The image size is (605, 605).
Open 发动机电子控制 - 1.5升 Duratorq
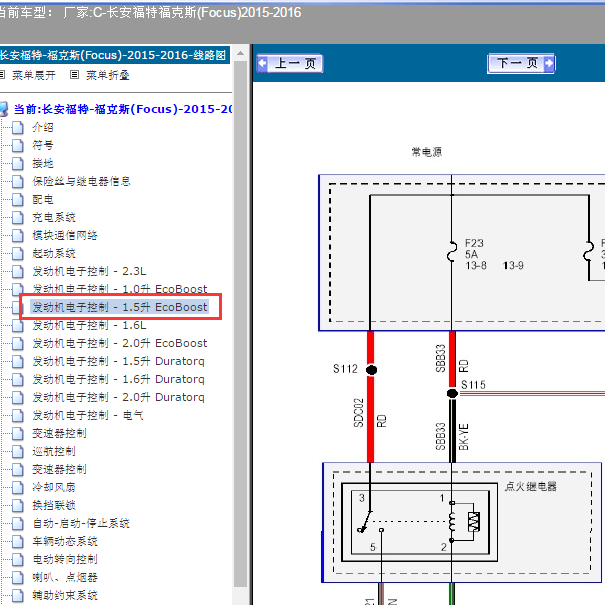click(x=118, y=361)
